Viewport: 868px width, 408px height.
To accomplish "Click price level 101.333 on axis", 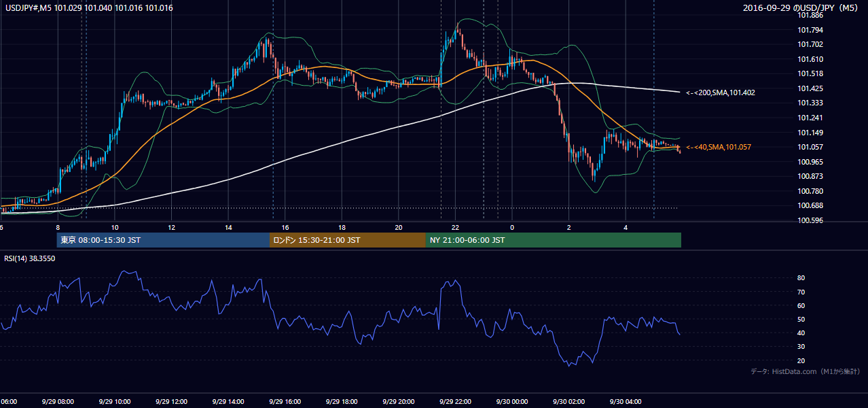I will (810, 103).
